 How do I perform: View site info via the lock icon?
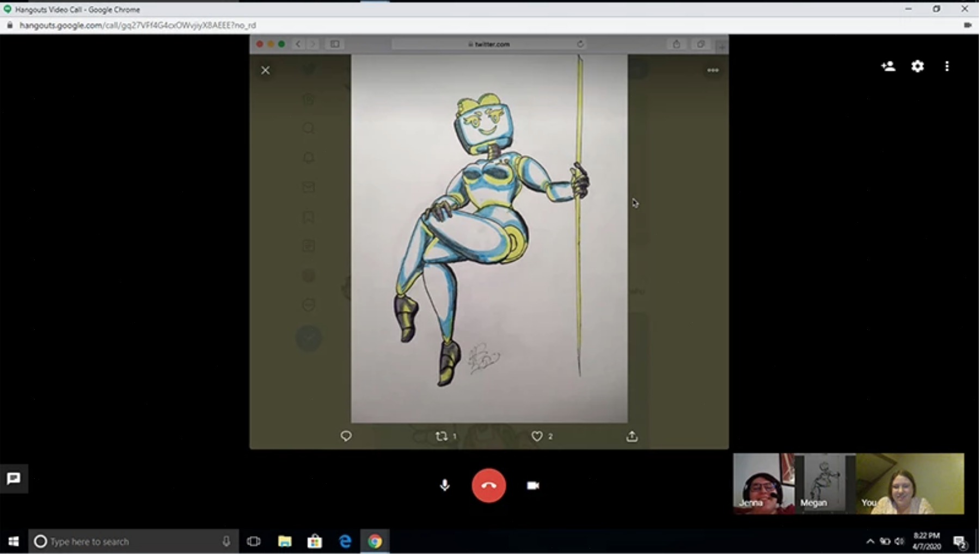(x=10, y=25)
